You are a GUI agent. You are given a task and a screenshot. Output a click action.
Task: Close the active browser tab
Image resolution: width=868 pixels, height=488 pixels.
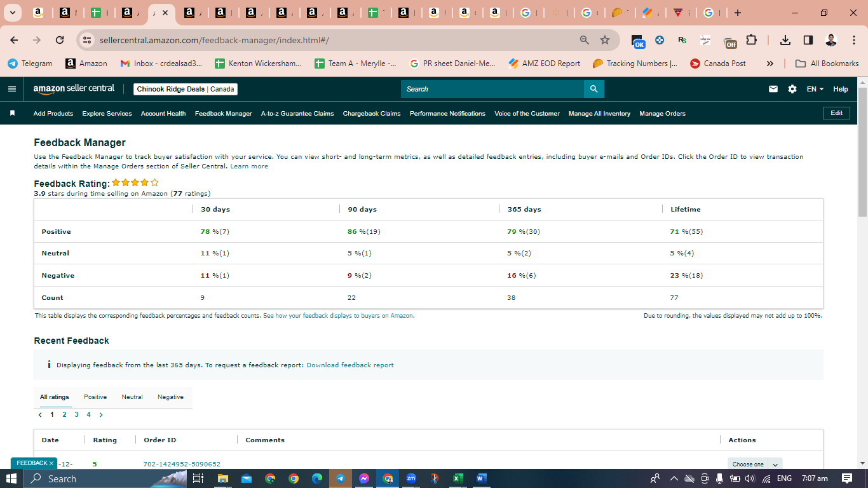[165, 13]
